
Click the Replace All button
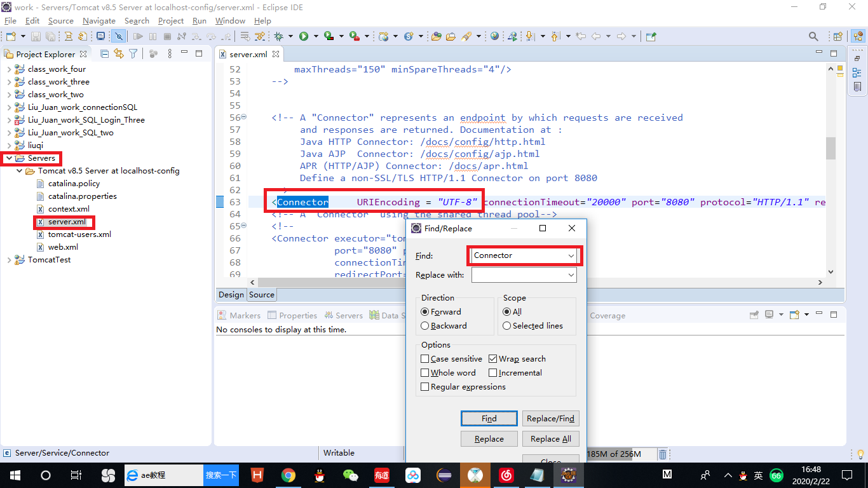pos(550,439)
